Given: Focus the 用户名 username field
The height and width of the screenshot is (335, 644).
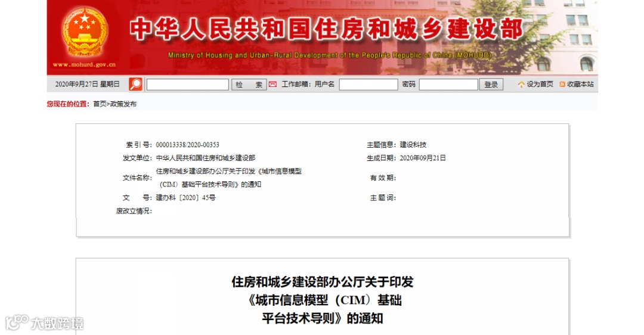Looking at the screenshot, I should click(x=369, y=85).
